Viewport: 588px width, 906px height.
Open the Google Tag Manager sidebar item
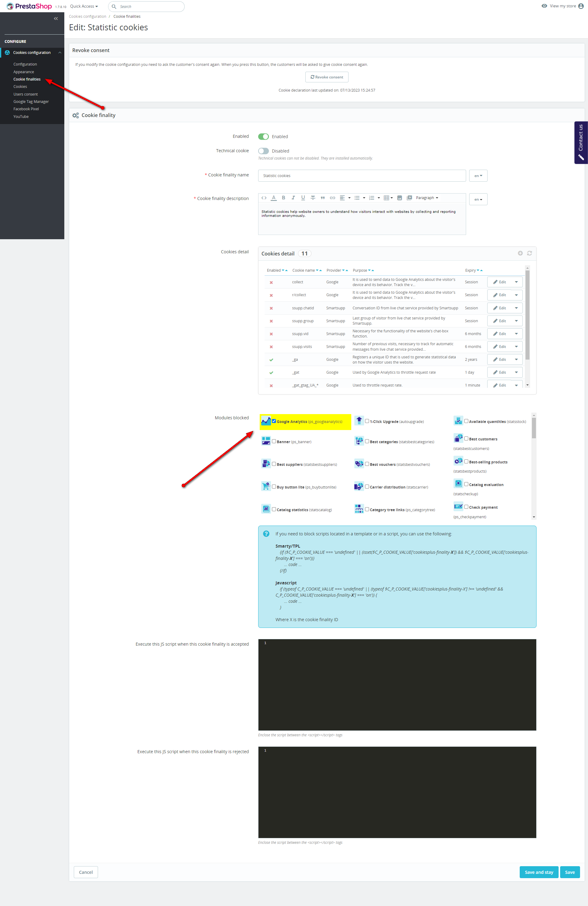(x=31, y=102)
